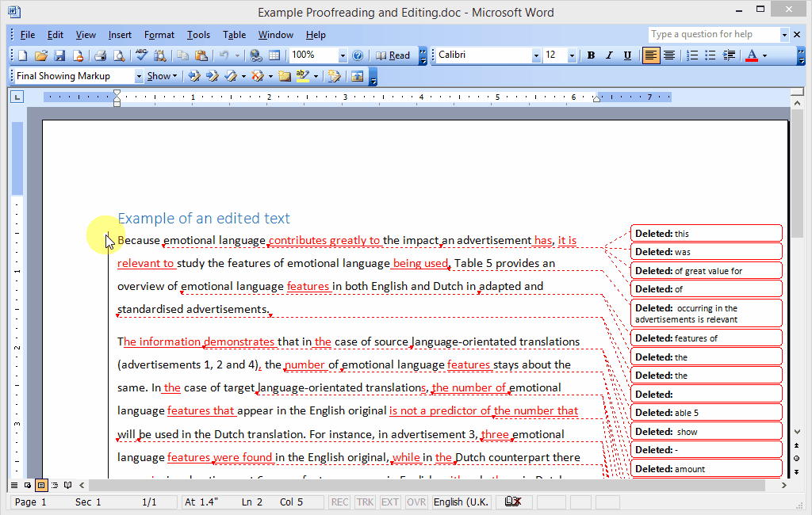This screenshot has height=515, width=812.
Task: Toggle Overtype mode with OVR indicator
Action: tap(416, 502)
